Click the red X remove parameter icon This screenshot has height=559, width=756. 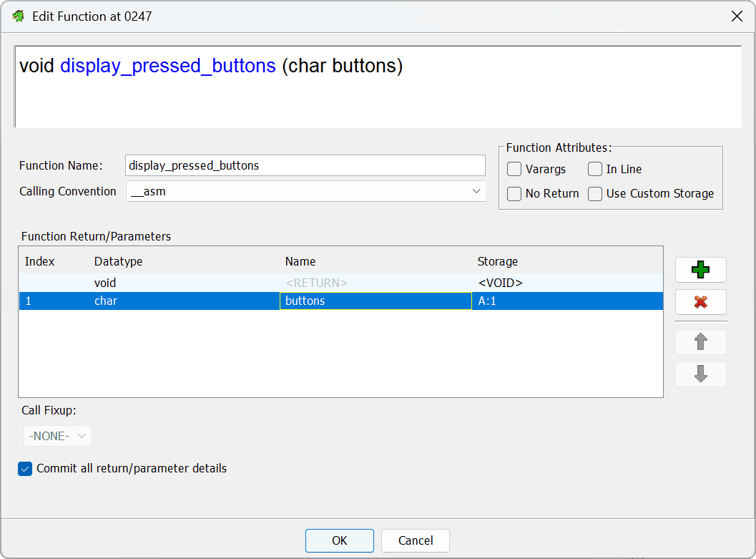pos(700,302)
